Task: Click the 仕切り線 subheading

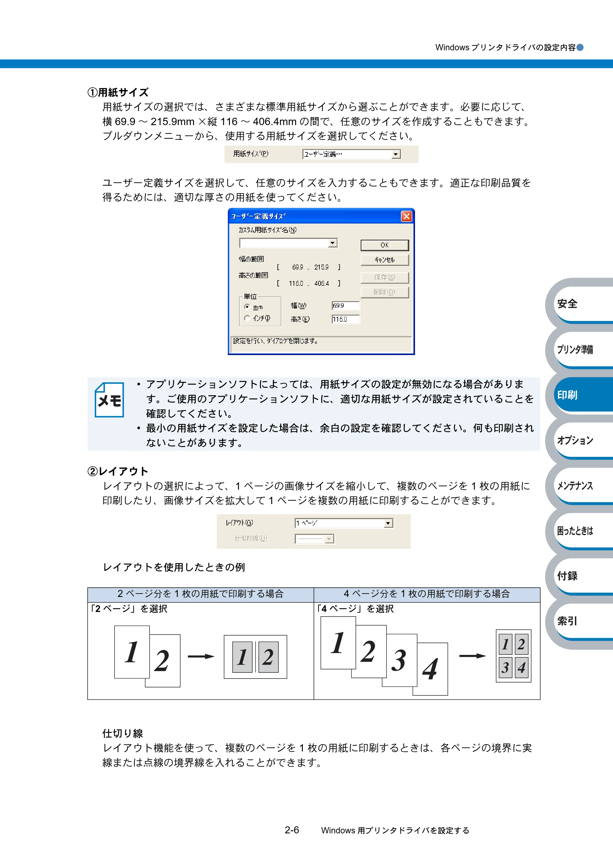Action: (123, 733)
